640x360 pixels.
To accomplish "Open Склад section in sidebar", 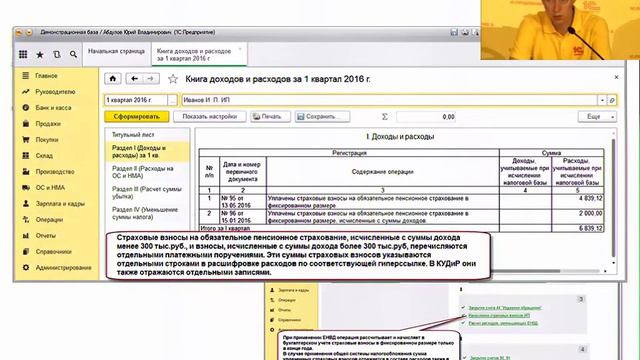I will pyautogui.click(x=44, y=156).
